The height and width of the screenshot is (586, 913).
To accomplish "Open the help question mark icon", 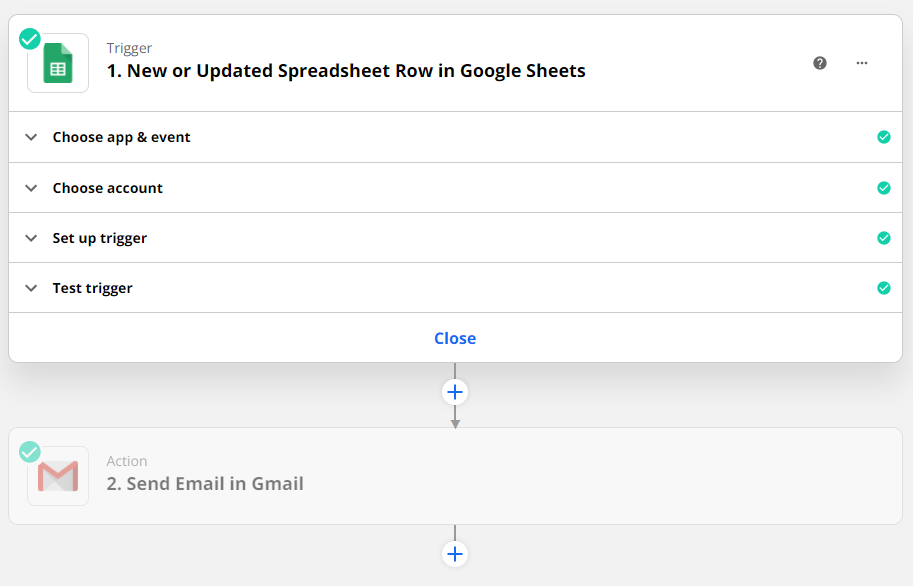I will pyautogui.click(x=820, y=63).
